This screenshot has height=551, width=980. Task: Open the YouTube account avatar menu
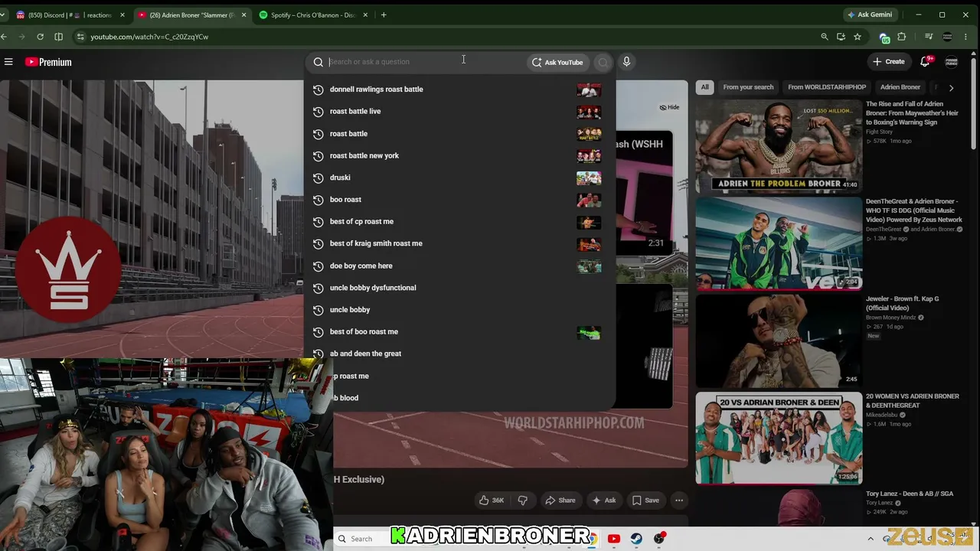click(952, 62)
